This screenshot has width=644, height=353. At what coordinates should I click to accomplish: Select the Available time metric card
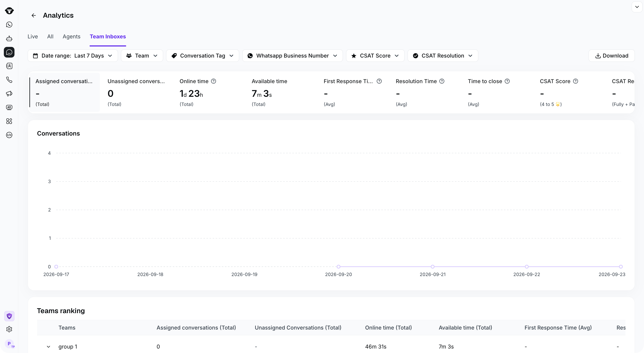point(280,92)
